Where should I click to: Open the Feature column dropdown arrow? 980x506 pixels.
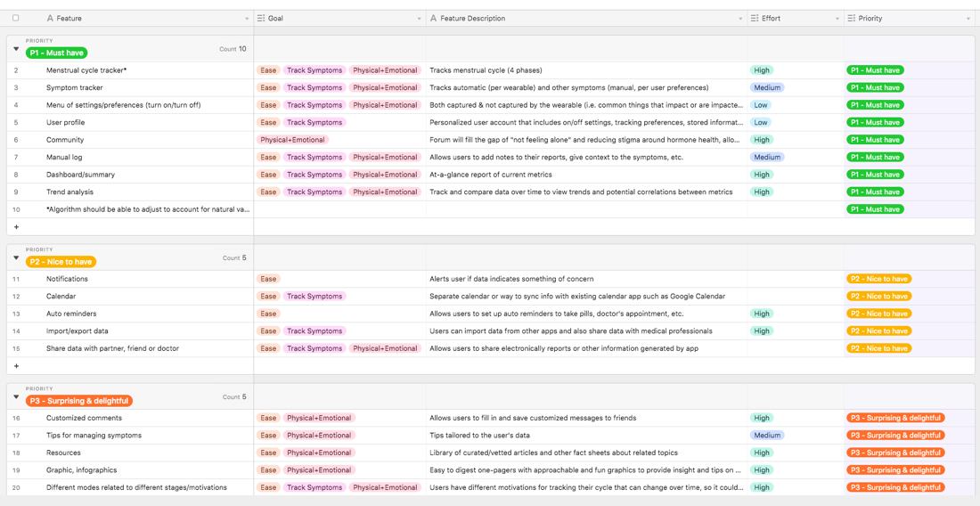point(247,19)
